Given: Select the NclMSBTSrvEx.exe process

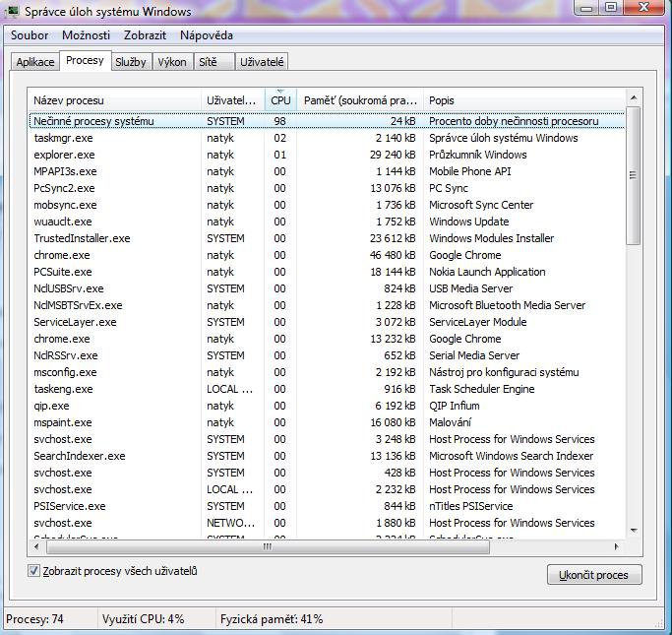Looking at the screenshot, I should [x=327, y=305].
